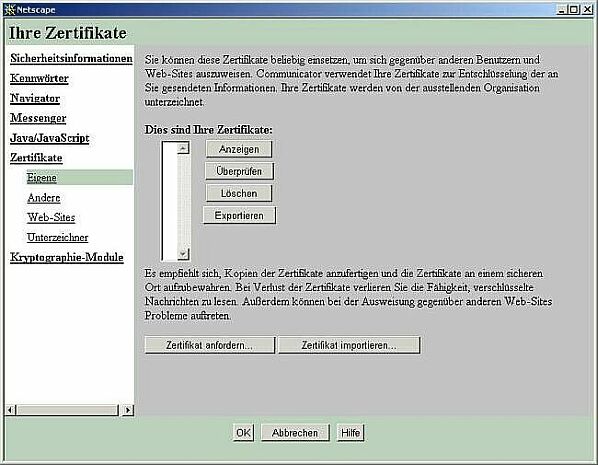Go to the Kennwörter page

pyautogui.click(x=39, y=78)
